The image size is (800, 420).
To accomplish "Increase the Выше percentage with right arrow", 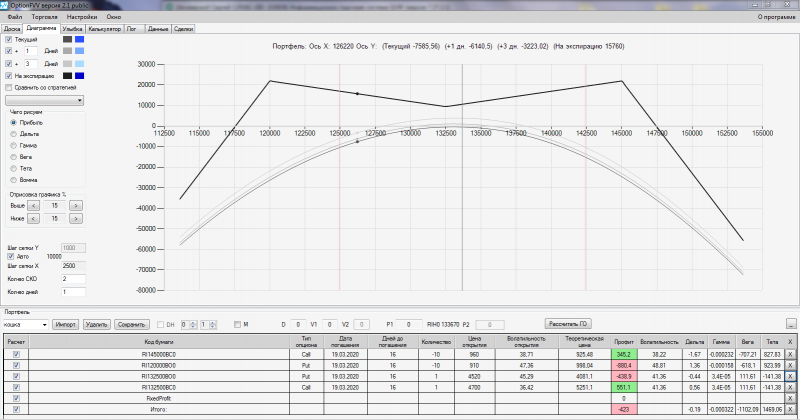I will click(76, 206).
